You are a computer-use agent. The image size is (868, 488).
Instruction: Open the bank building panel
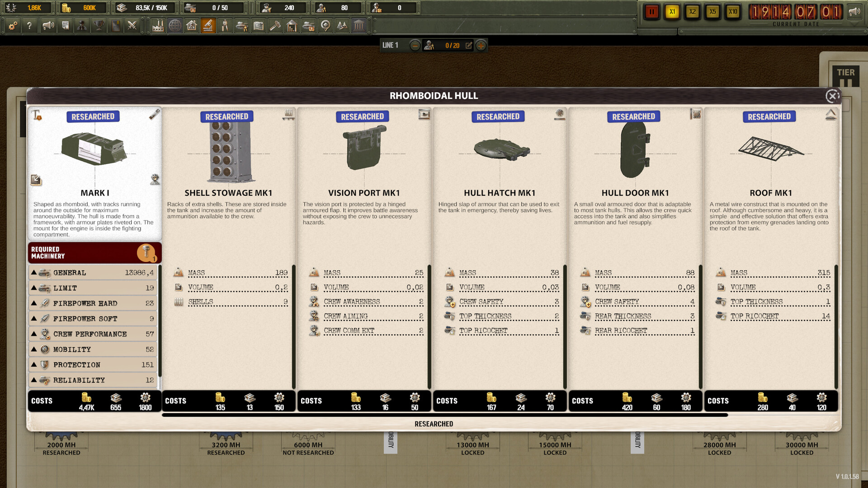pyautogui.click(x=359, y=26)
